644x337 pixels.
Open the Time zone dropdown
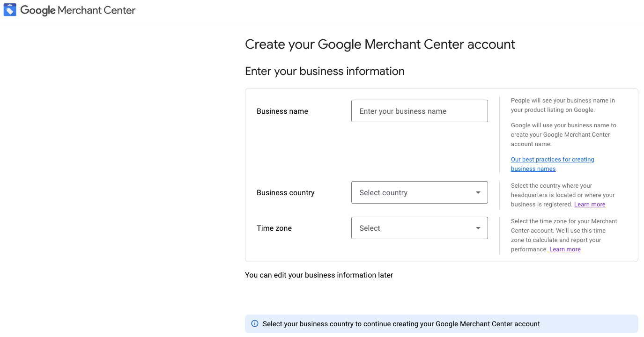[419, 228]
